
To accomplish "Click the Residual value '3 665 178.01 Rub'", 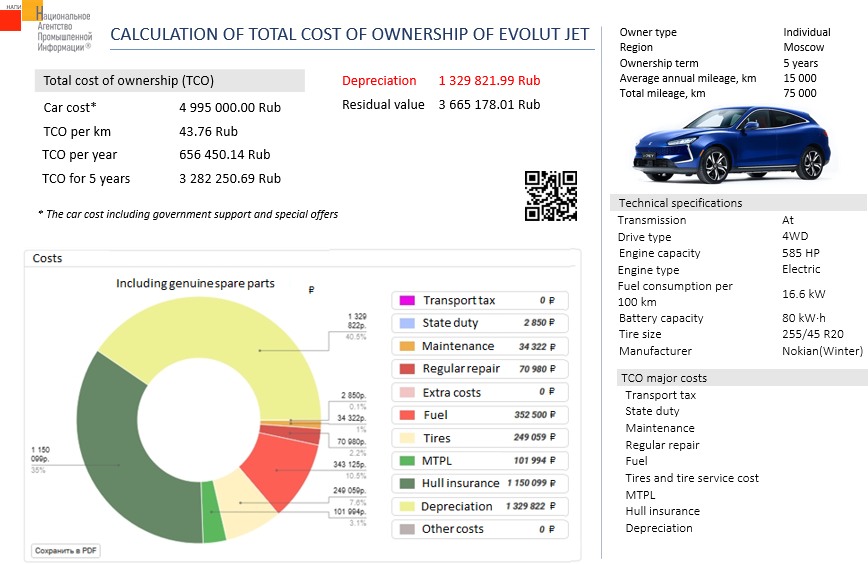I will point(489,104).
